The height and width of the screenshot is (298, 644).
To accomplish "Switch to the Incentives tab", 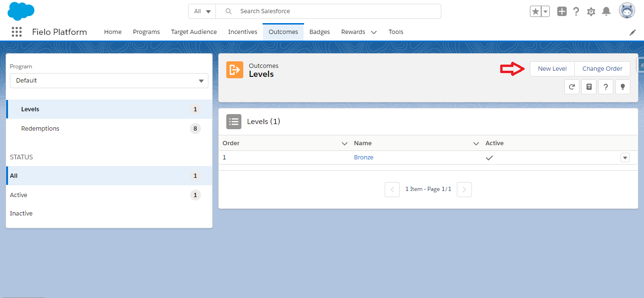I will [243, 32].
